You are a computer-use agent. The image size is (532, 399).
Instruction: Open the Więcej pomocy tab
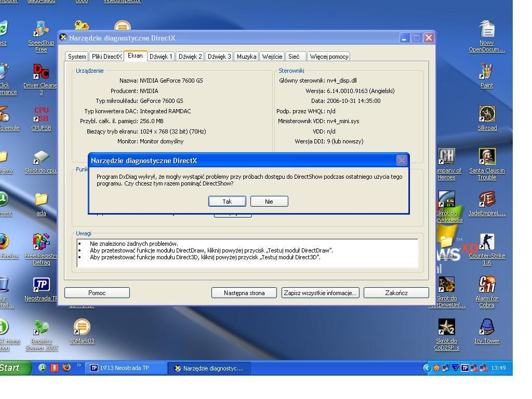[329, 57]
